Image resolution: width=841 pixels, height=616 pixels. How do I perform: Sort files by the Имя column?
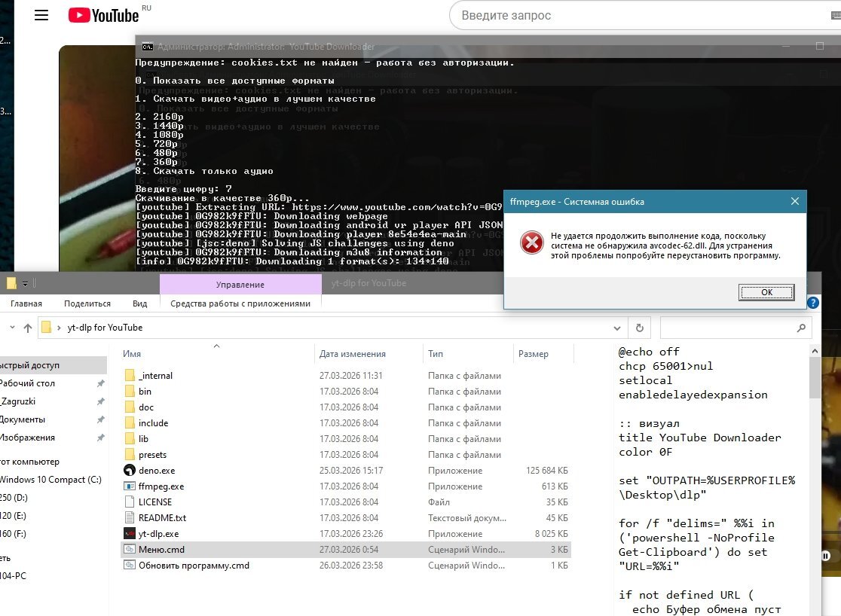(133, 354)
